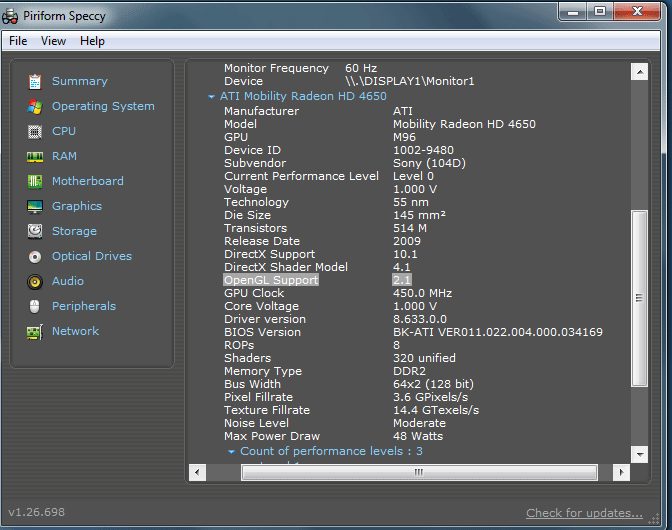Image resolution: width=672 pixels, height=530 pixels.
Task: Select the Motherboard icon
Action: click(x=35, y=181)
